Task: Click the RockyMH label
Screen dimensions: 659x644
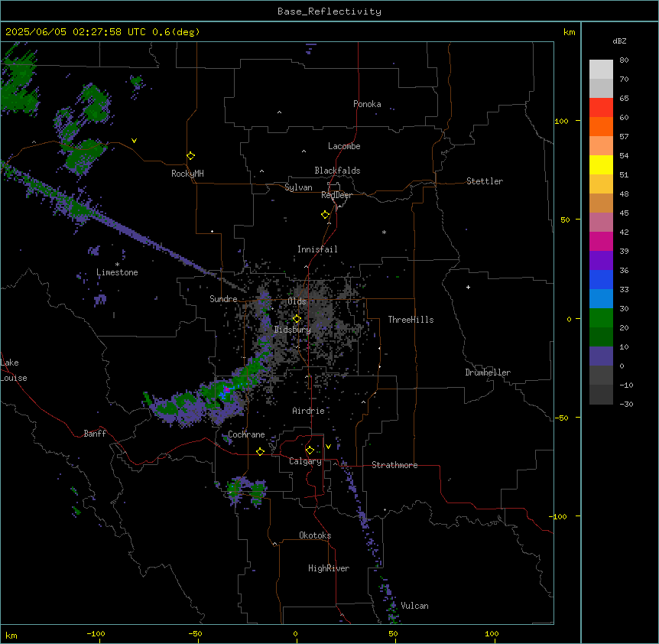Action: (x=187, y=174)
